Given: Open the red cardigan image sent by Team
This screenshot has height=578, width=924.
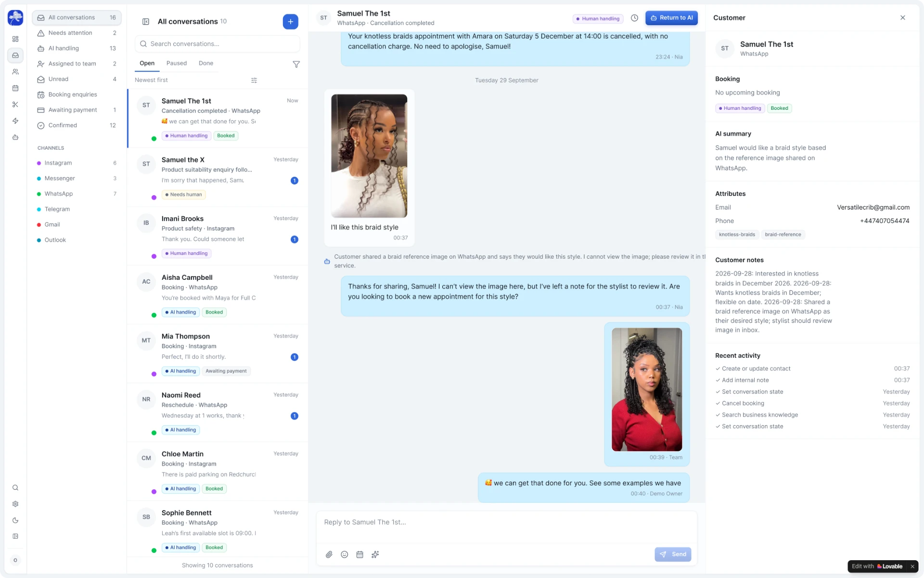Looking at the screenshot, I should [647, 390].
